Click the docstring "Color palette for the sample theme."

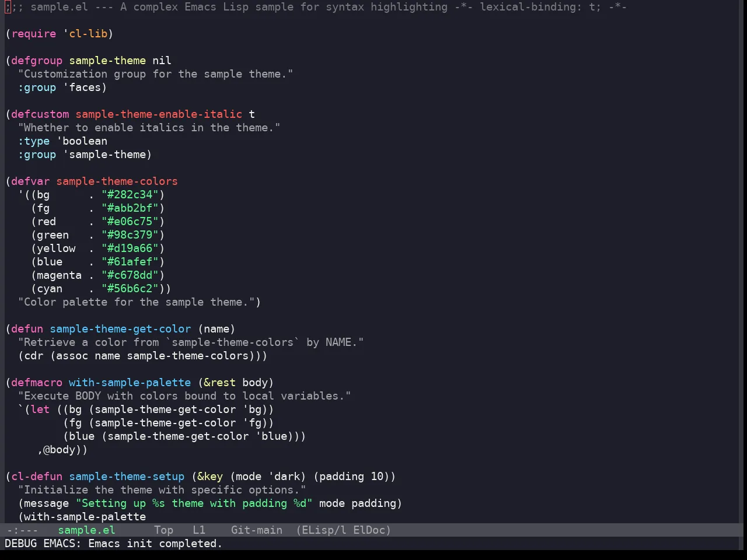[x=136, y=302]
